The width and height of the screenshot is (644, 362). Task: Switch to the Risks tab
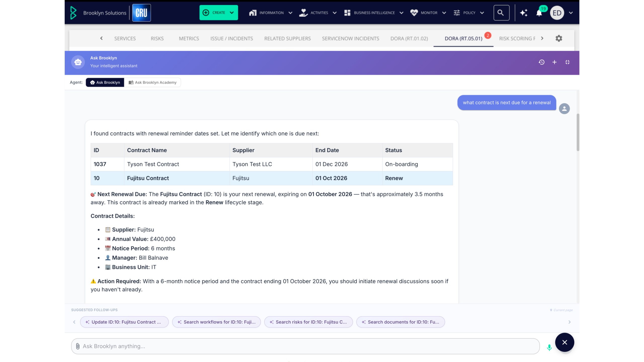click(157, 38)
